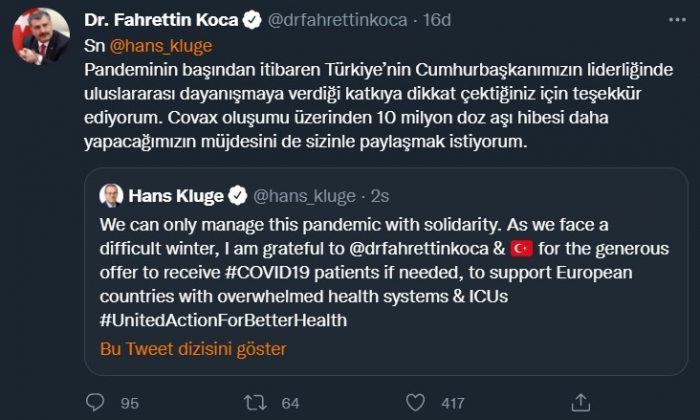Screen dimensions: 700x420
Task: Click 'Bu Tweet dizisini göster' link
Action: pyautogui.click(x=193, y=349)
